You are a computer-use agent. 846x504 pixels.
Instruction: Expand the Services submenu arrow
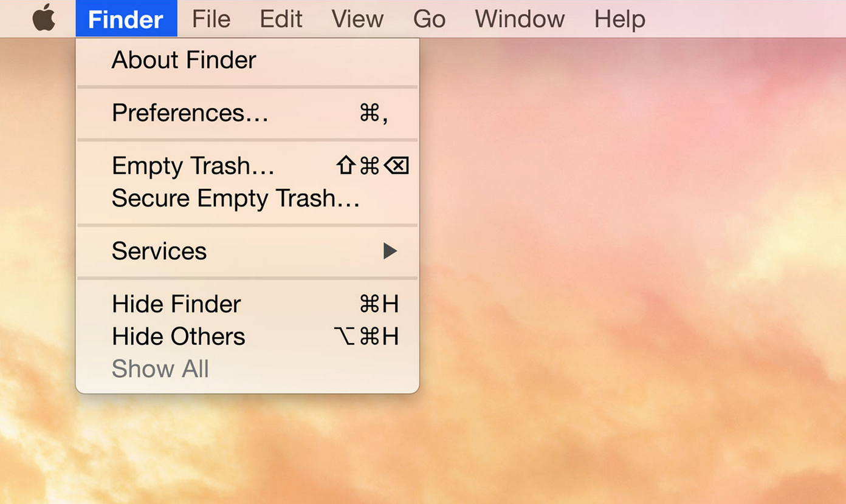(x=390, y=251)
